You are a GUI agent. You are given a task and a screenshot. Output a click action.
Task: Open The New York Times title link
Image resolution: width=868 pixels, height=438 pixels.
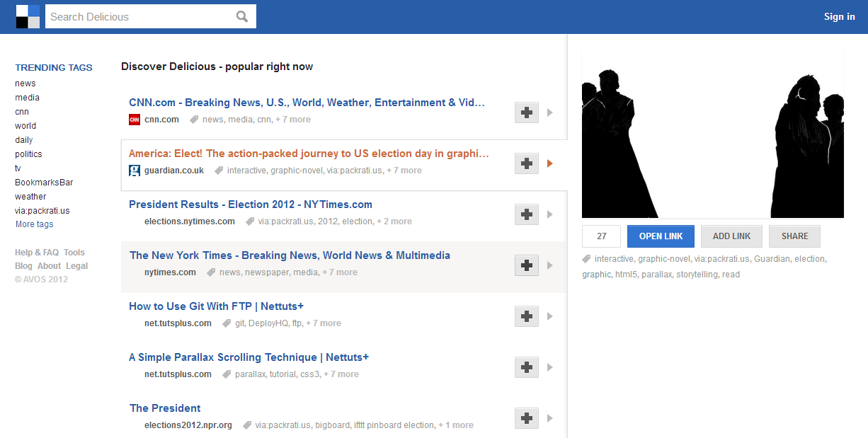pos(290,255)
